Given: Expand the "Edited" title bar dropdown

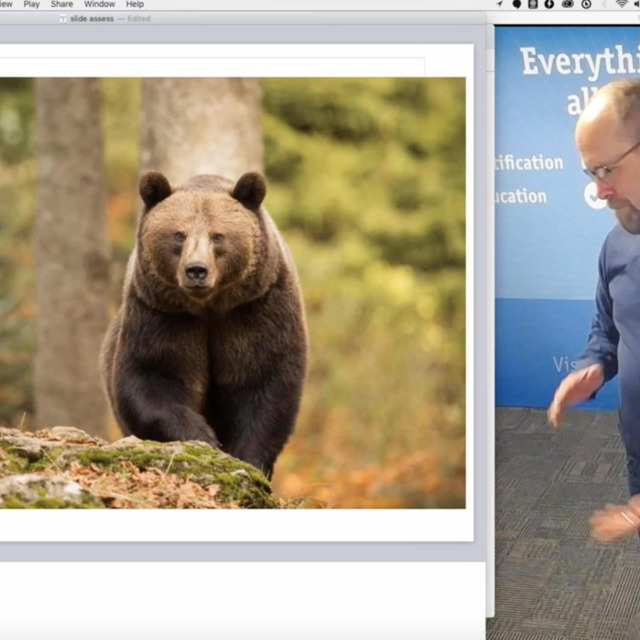Looking at the screenshot, I should (137, 18).
